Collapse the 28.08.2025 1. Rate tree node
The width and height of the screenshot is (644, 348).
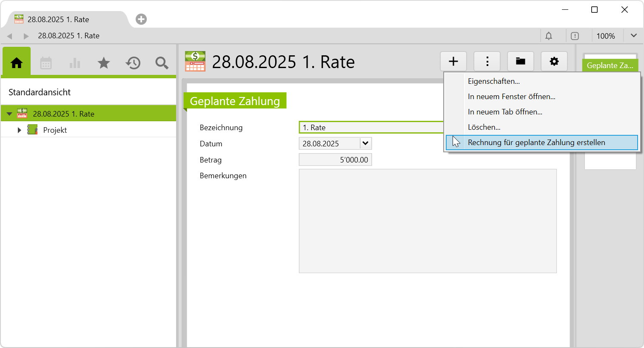[9, 114]
